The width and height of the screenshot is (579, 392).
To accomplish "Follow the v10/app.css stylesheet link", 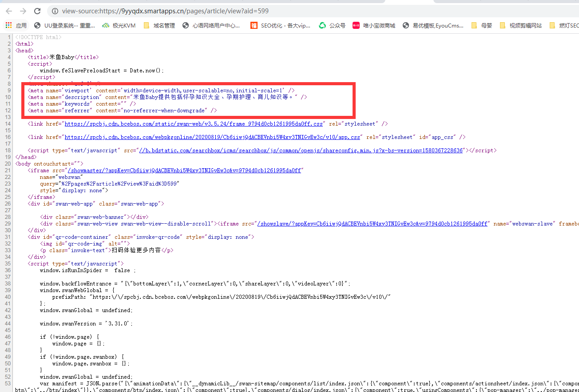I will coord(213,137).
